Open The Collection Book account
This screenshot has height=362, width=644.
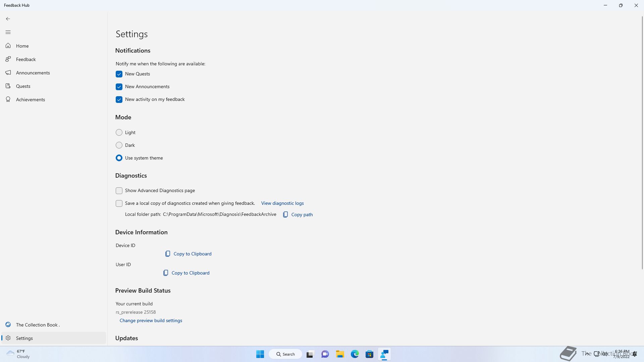54,325
